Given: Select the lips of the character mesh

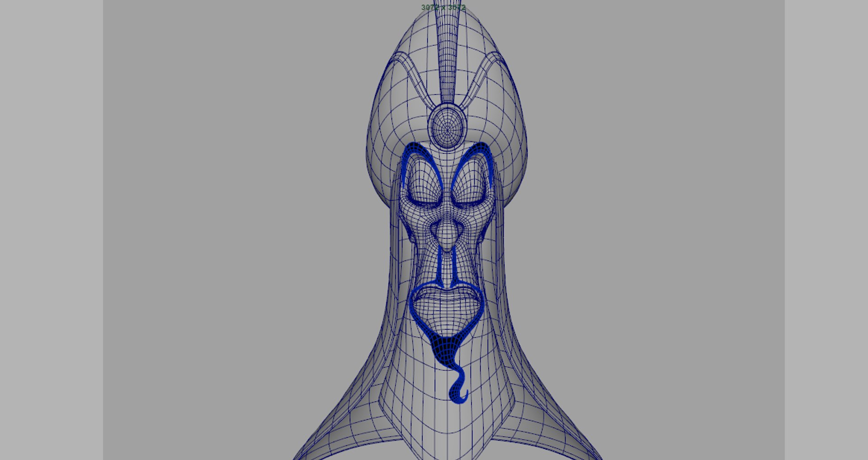Looking at the screenshot, I should (x=446, y=294).
